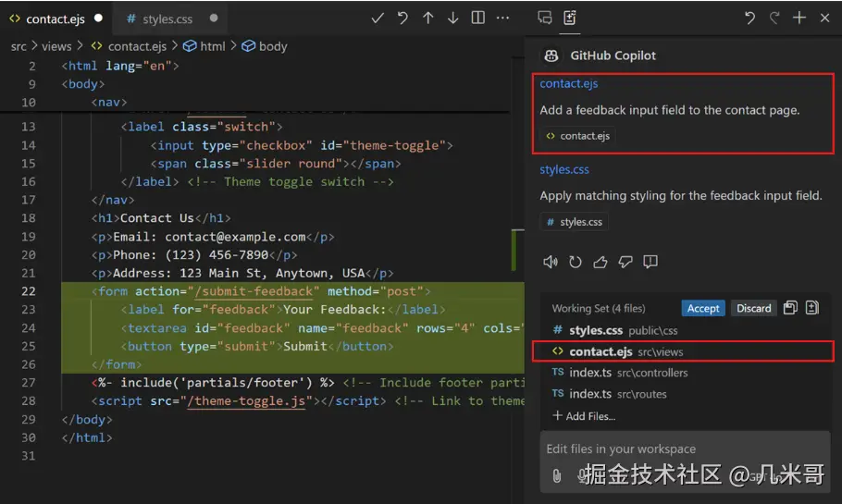Open contact.ejs breadcrumb dropdown

(x=129, y=46)
